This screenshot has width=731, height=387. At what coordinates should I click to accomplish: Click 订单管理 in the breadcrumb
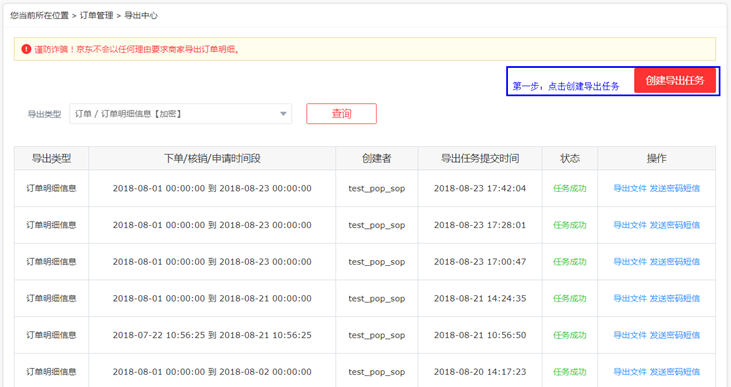tap(97, 15)
